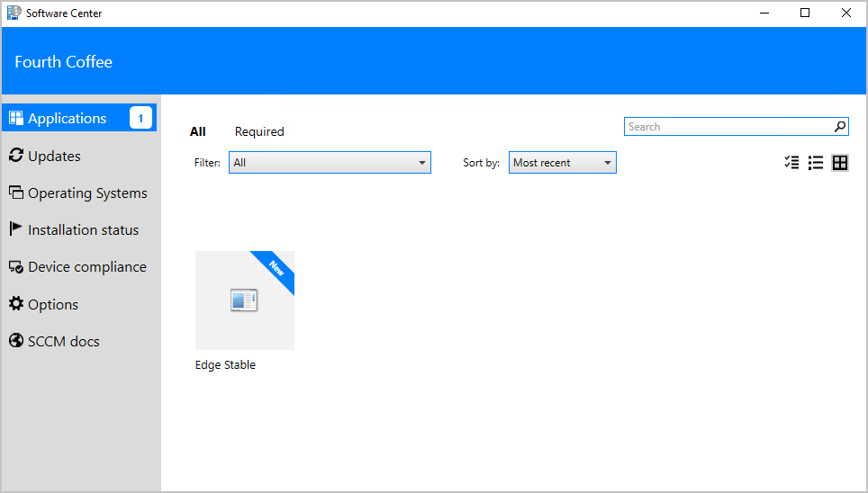Switch to list view
The width and height of the screenshot is (868, 493).
tap(816, 163)
